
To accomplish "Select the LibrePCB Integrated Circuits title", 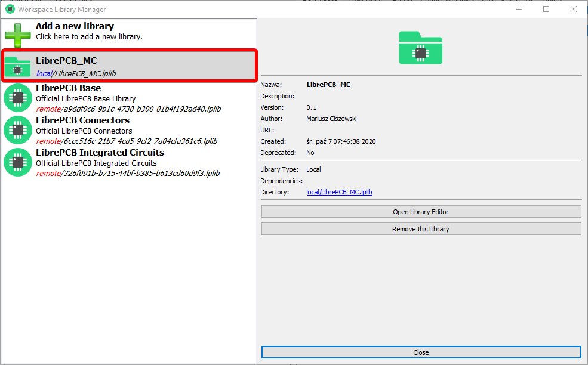I will pos(100,153).
